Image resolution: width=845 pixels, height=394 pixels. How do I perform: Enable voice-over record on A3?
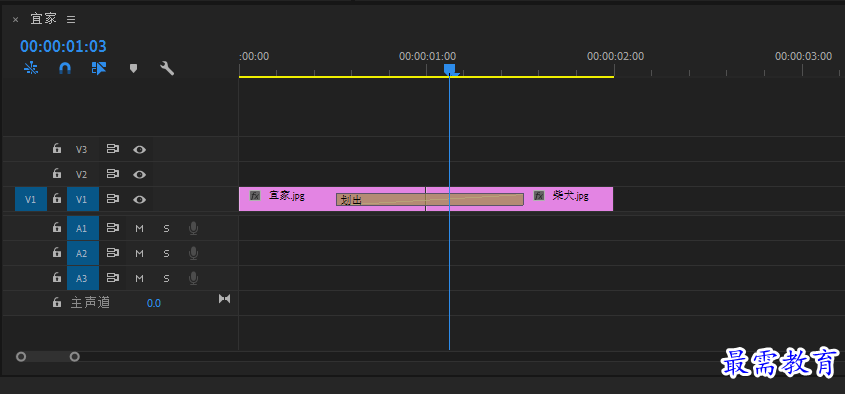pos(193,279)
